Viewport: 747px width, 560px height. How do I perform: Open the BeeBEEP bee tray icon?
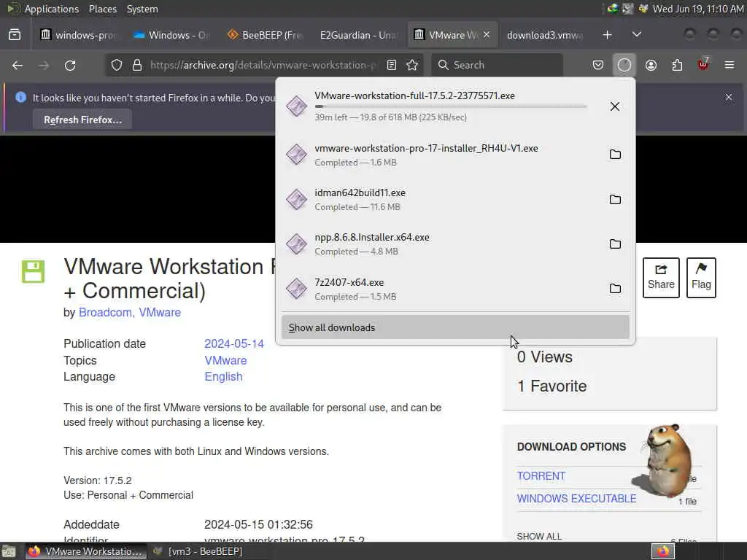click(643, 9)
